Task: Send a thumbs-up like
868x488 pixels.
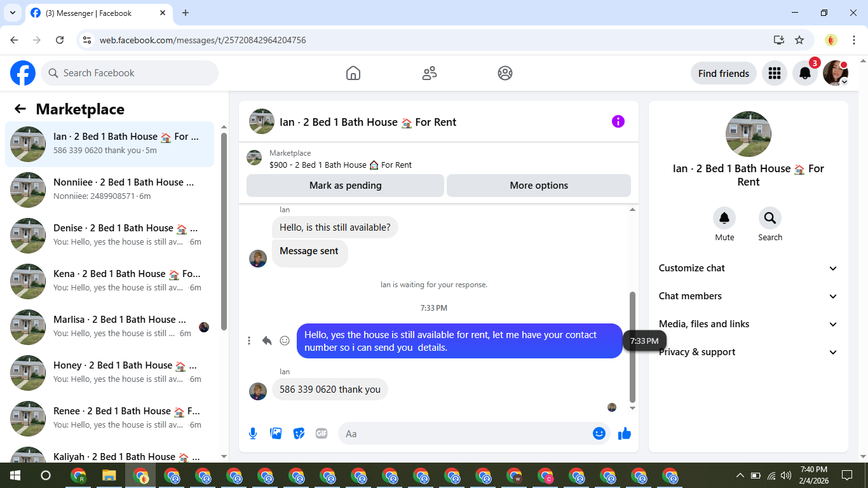Action: (625, 433)
